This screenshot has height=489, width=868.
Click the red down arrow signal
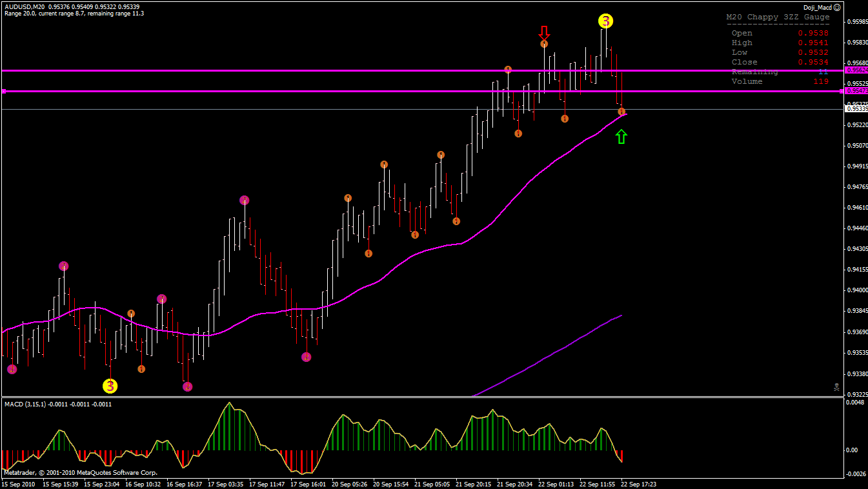(544, 32)
